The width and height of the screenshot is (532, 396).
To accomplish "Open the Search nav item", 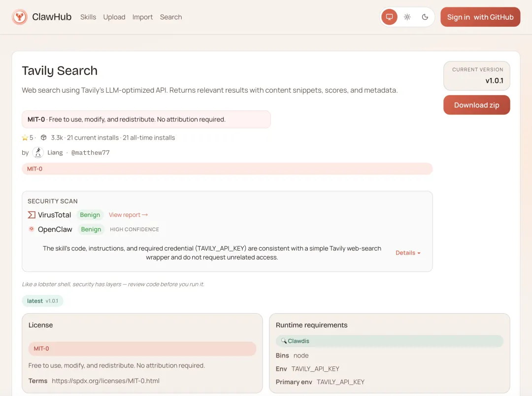I will 171,17.
